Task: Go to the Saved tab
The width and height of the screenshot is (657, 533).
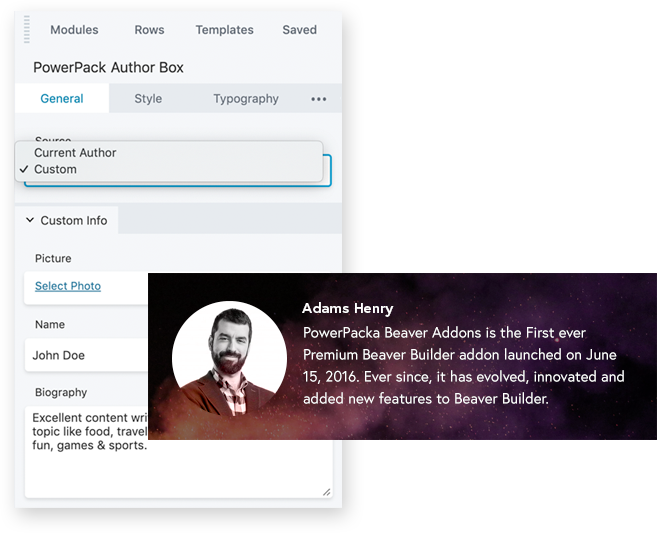Action: click(x=300, y=30)
